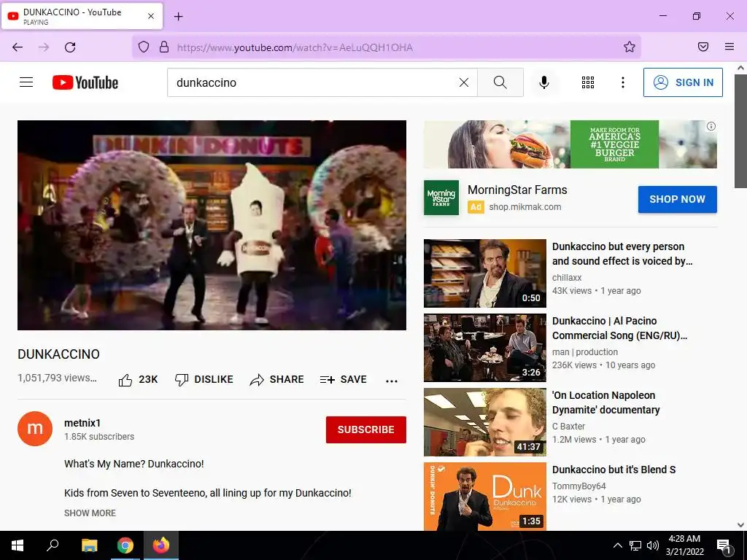Click thumbnail of 1:35 Blend S video

pos(485,496)
